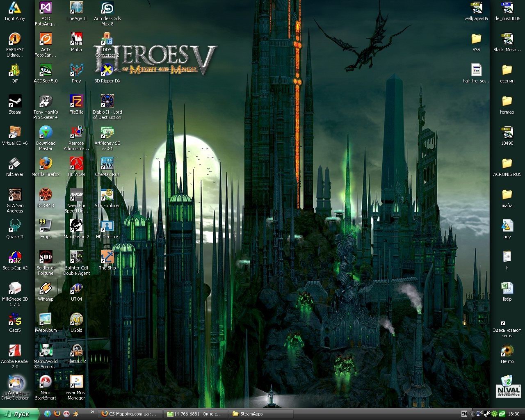Select Splinter Cell Double Agent icon
The height and width of the screenshot is (420, 525).
tap(76, 258)
